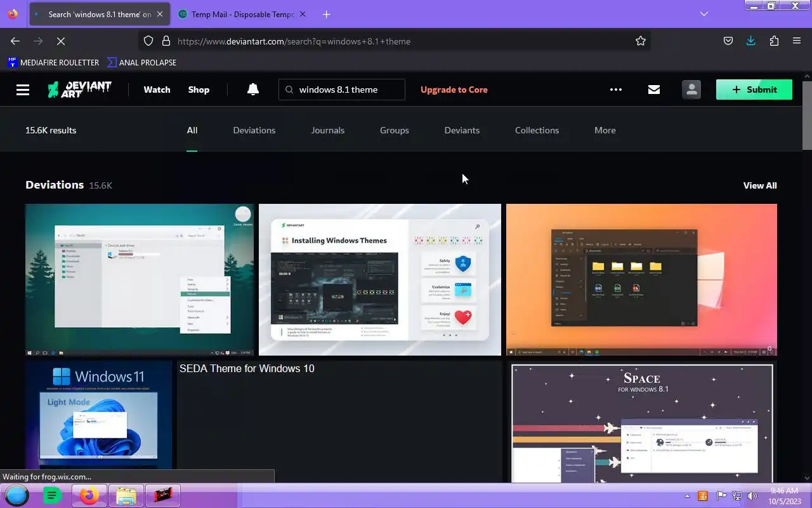Image resolution: width=812 pixels, height=508 pixels.
Task: Open the orange dark explorer theme thumbnail
Action: (641, 279)
